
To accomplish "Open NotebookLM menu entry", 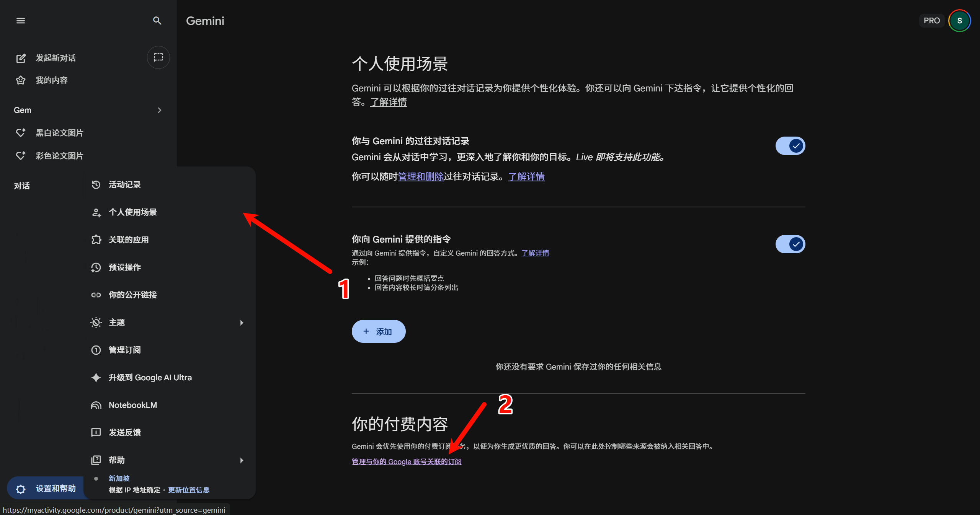I will [x=169, y=405].
